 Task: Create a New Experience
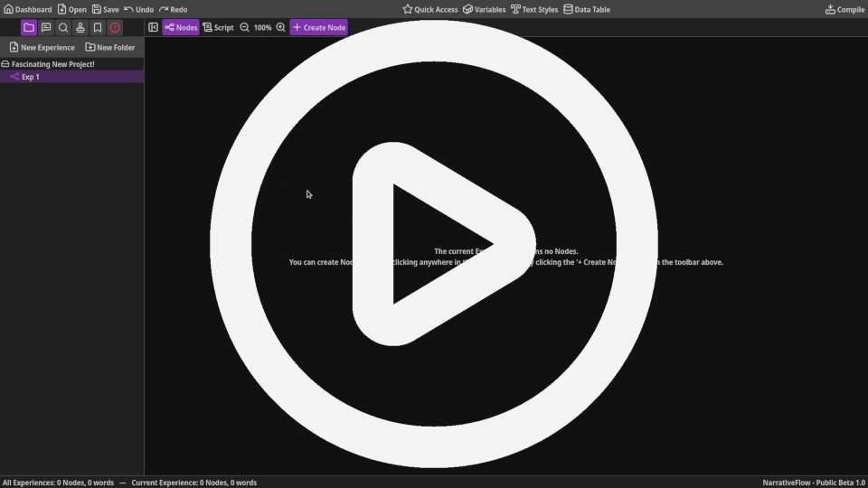tap(42, 48)
